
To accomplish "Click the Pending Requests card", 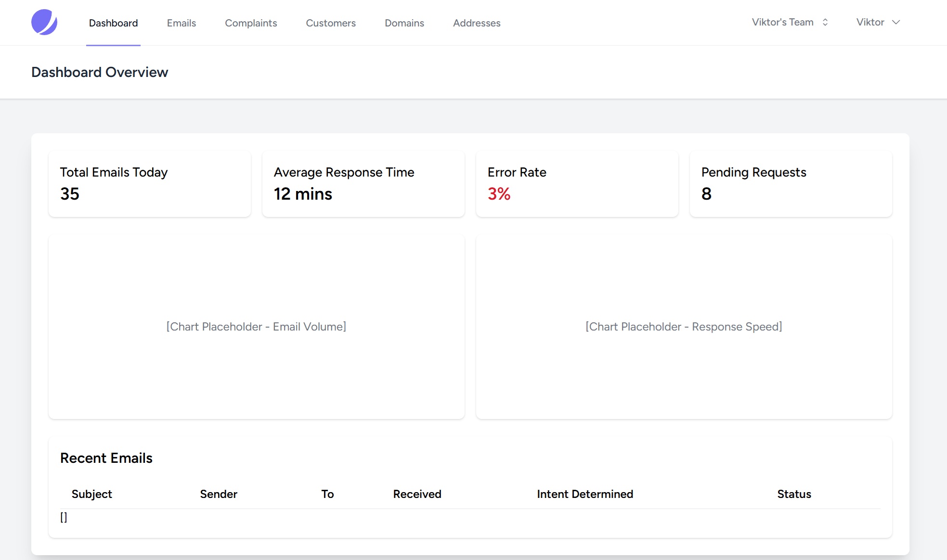I will [x=791, y=183].
